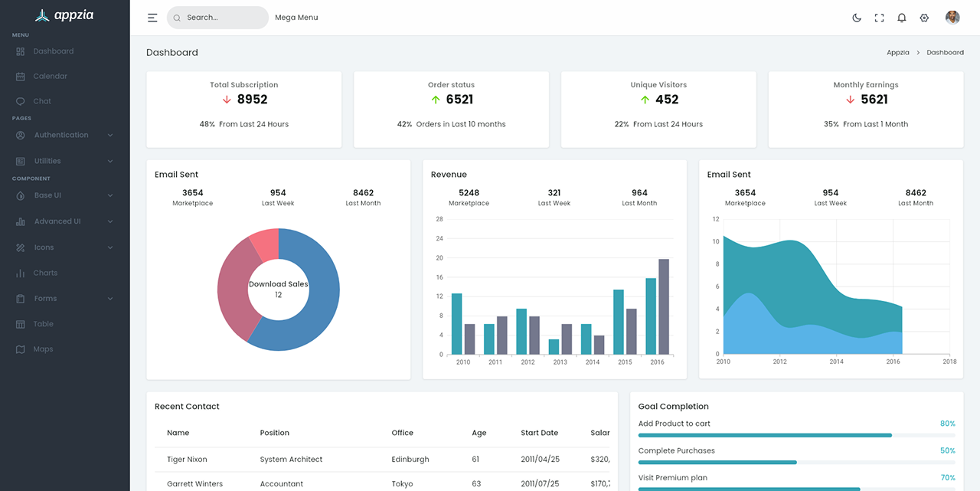Open Chat from the sidebar icon
Viewport: 980px width, 491px height.
click(x=21, y=100)
